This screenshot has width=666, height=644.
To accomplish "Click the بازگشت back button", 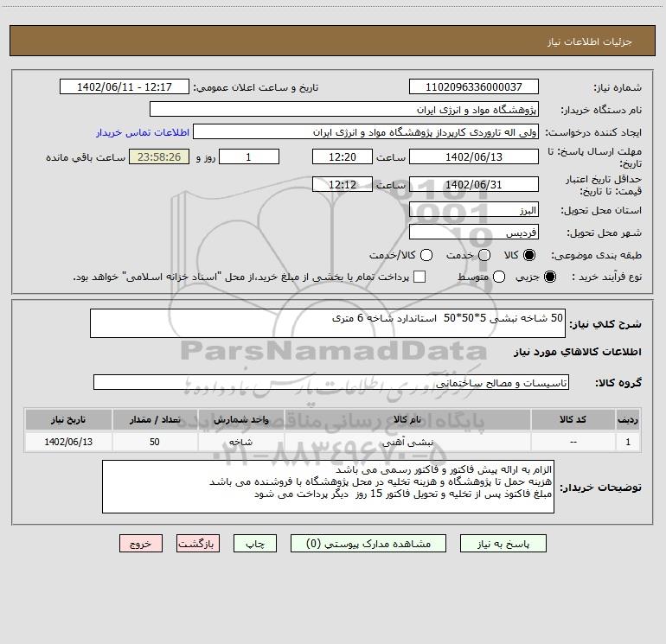I will [x=198, y=544].
